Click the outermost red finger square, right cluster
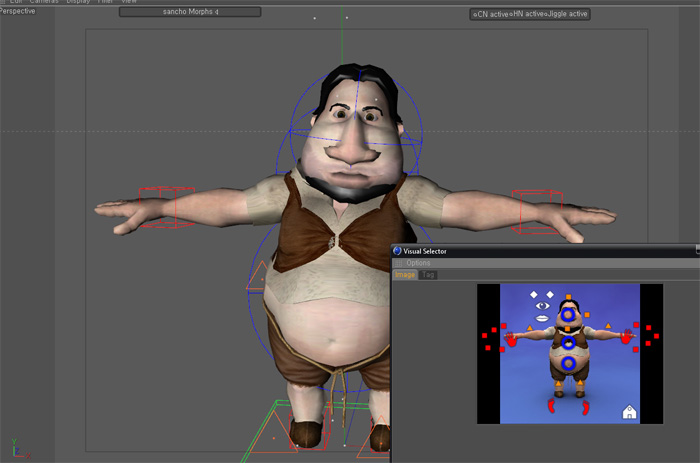Viewport: 700px width, 463px height. coord(656,336)
